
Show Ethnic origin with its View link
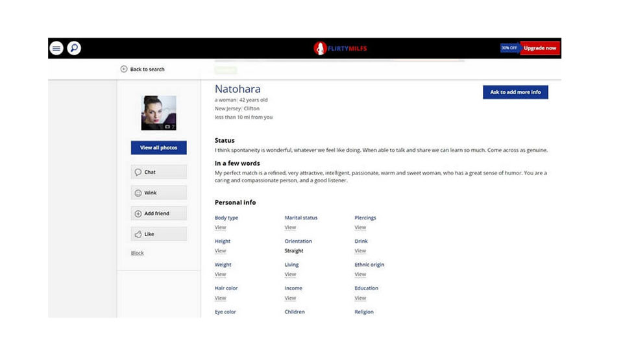click(360, 274)
